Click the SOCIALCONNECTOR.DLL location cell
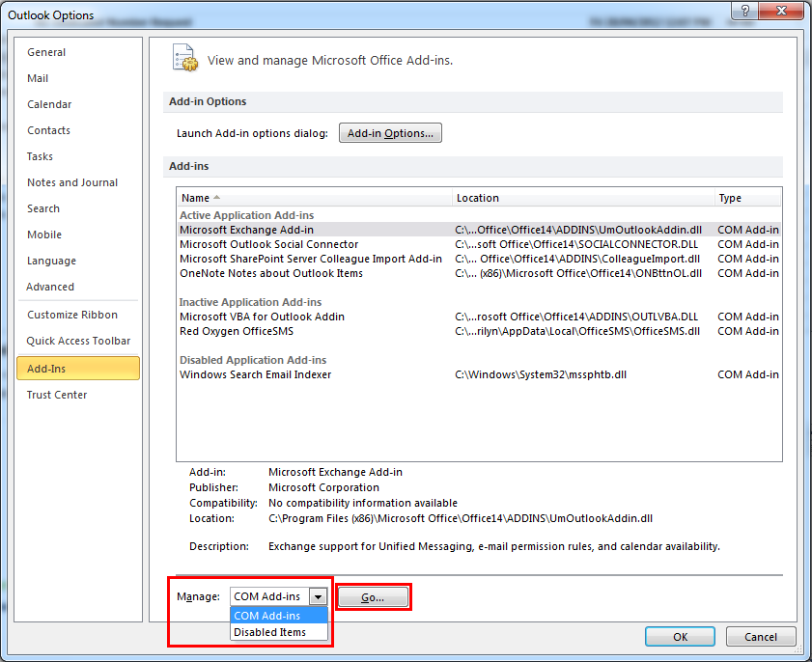 [576, 244]
